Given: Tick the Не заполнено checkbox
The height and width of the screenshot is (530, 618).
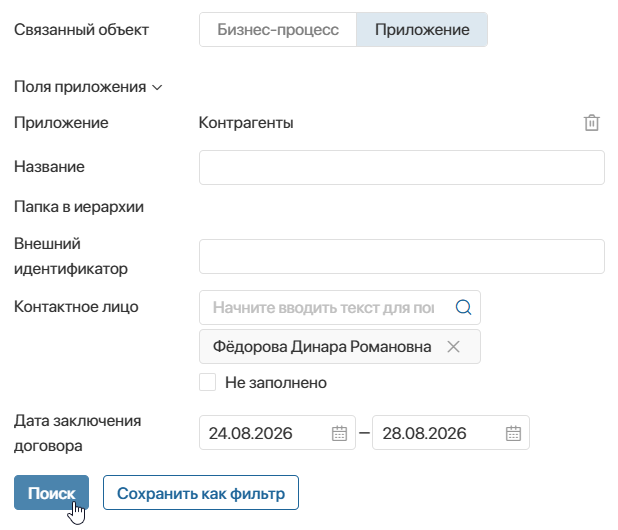Looking at the screenshot, I should click(207, 382).
